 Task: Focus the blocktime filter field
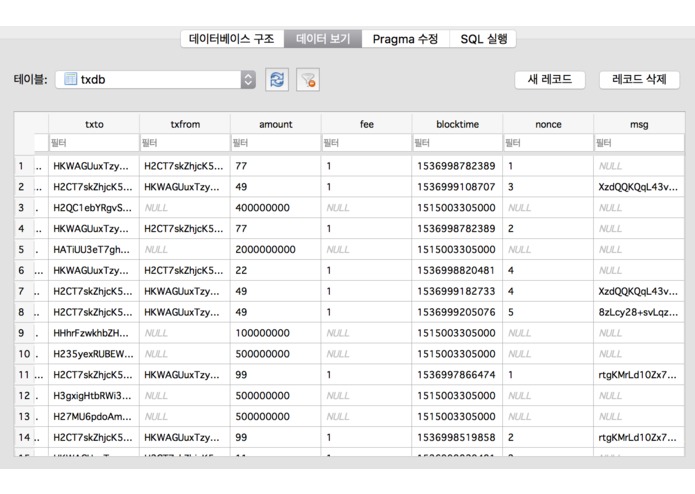457,143
